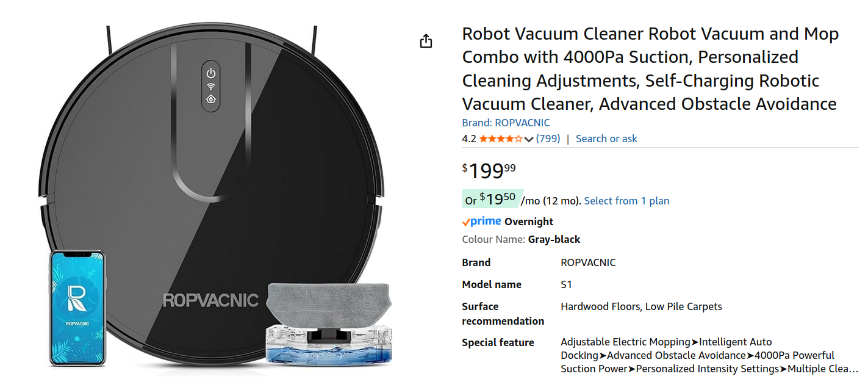Expand the rating breakdown chevron
The image size is (868, 379).
coord(529,139)
